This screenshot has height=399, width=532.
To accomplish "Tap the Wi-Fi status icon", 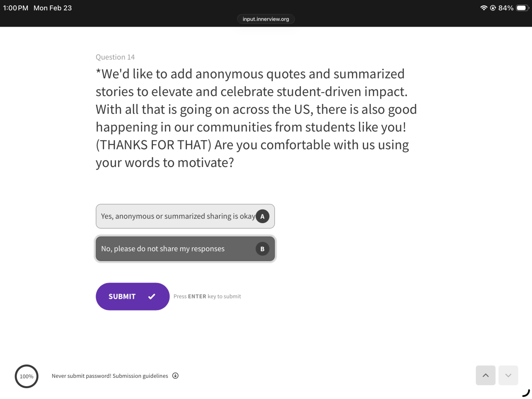I will (x=484, y=8).
